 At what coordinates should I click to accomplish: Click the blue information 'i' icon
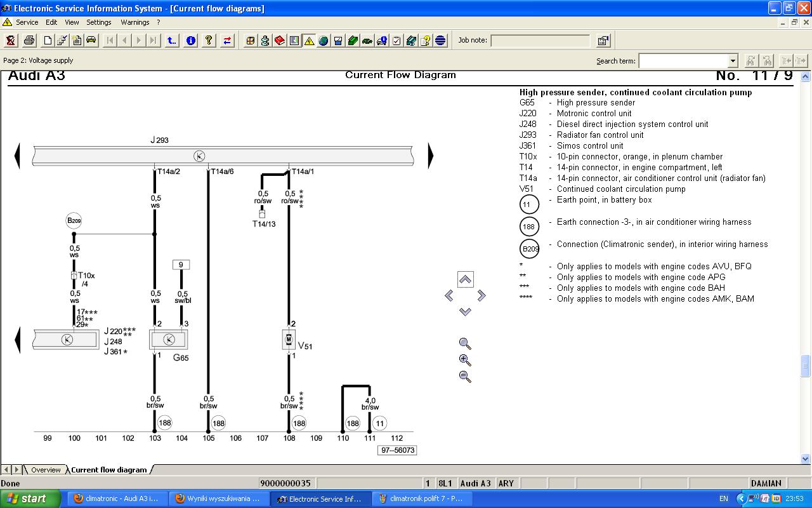point(191,41)
